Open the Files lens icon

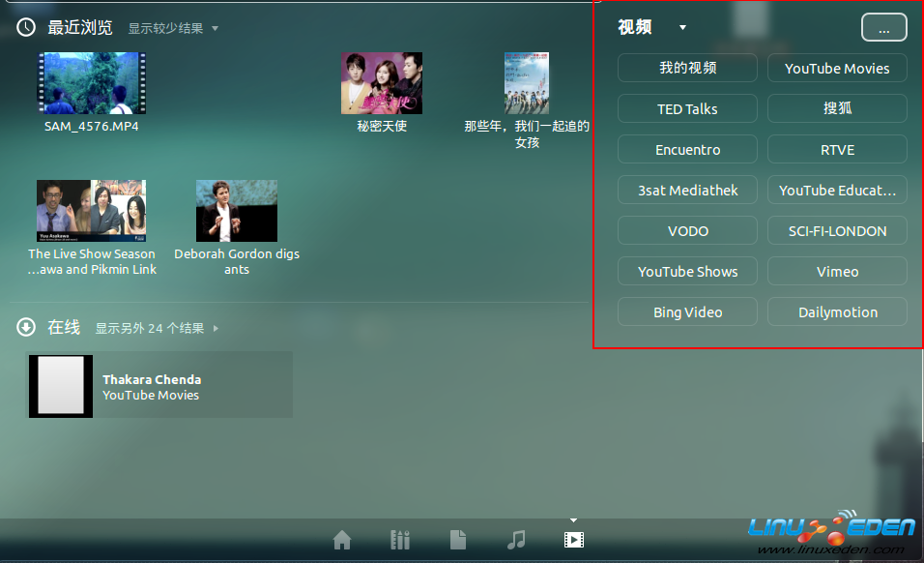point(458,540)
